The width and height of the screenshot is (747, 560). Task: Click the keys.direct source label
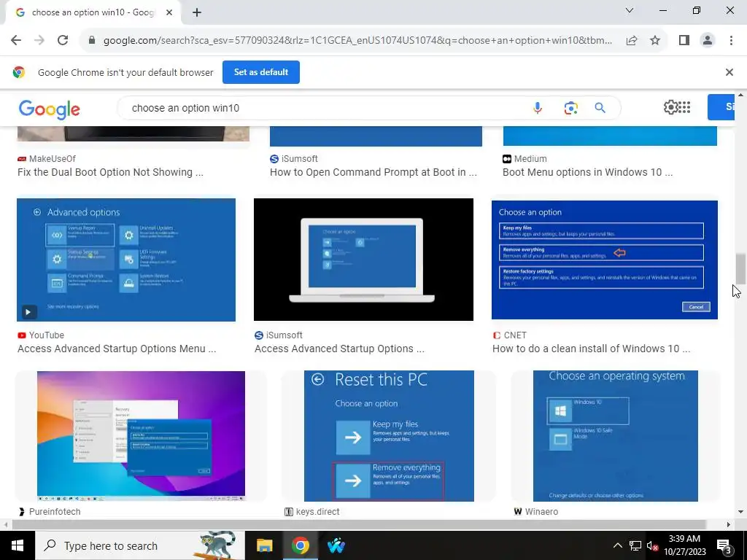(318, 512)
